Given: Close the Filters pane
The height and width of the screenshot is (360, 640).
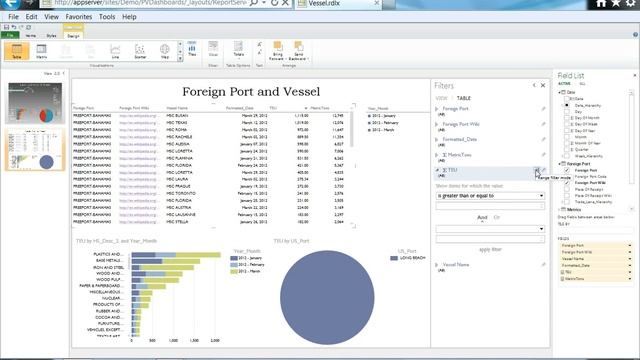Looking at the screenshot, I should [543, 85].
